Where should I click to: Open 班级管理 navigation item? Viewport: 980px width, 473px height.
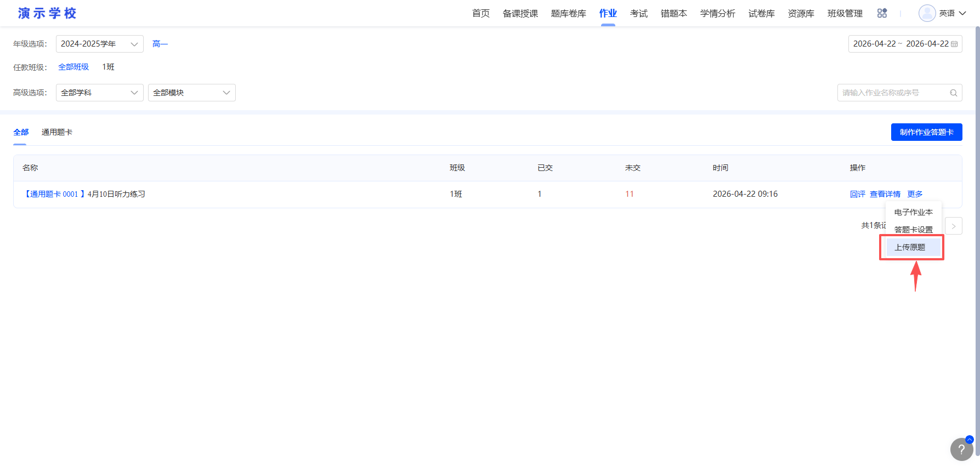click(845, 13)
